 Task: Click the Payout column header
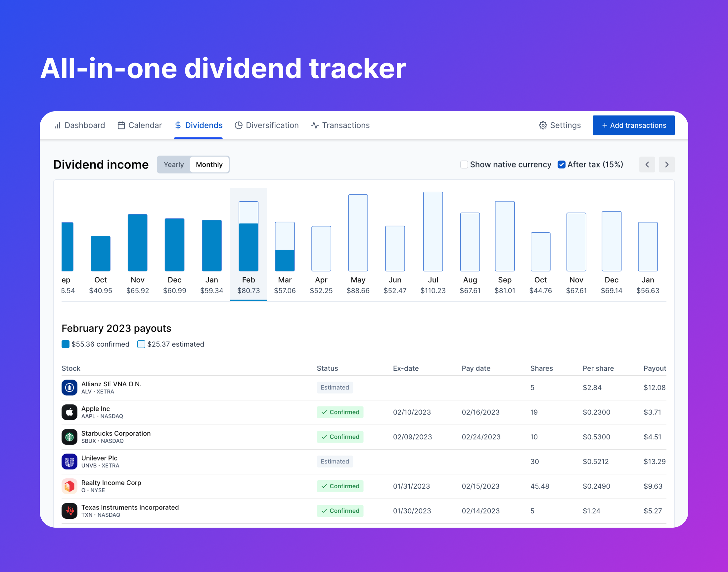pyautogui.click(x=655, y=368)
